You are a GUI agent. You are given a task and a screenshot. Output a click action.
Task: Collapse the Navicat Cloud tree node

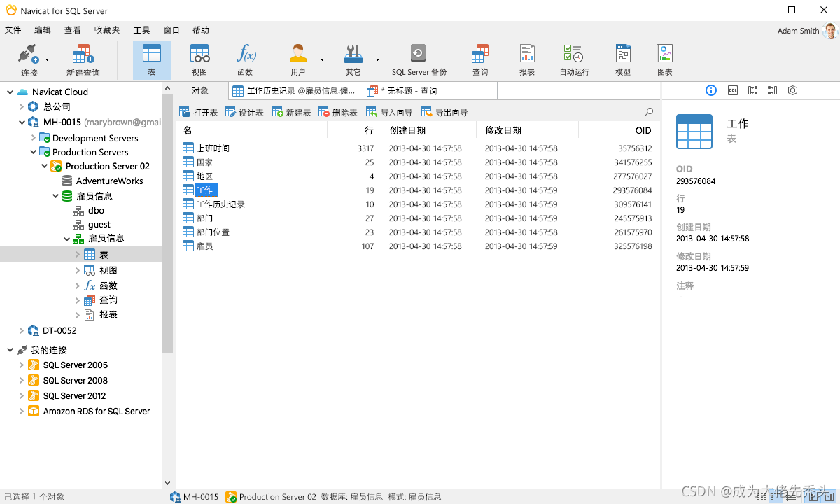10,92
